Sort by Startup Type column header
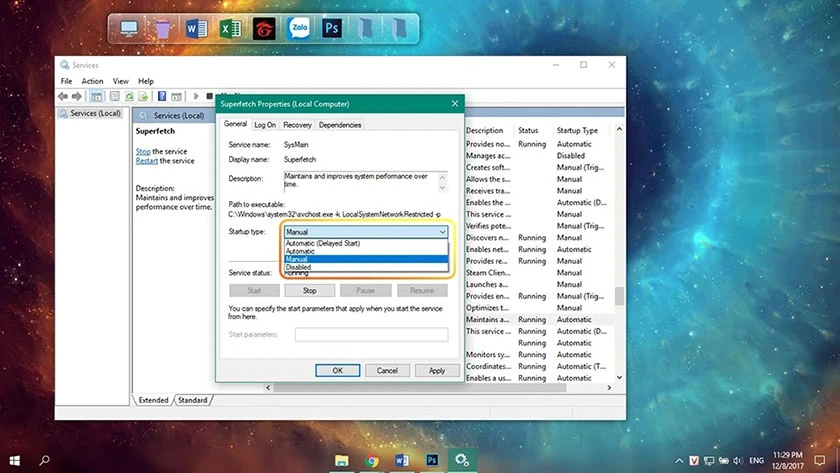This screenshot has height=473, width=840. click(x=577, y=130)
